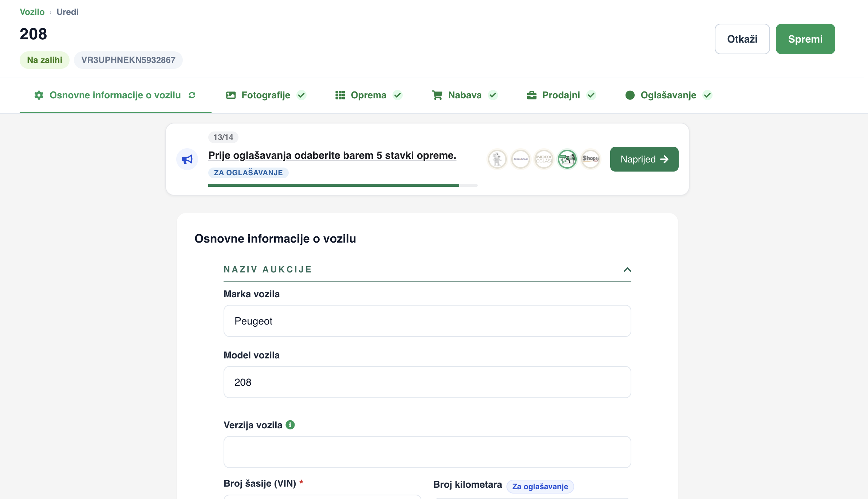Click the grid icon beside Oprema
Image resolution: width=868 pixels, height=499 pixels.
coord(340,95)
